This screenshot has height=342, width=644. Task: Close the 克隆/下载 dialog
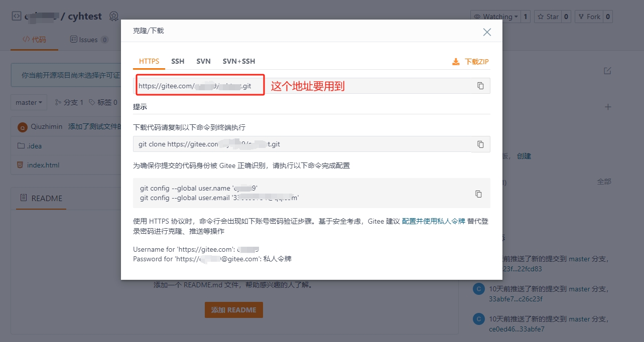click(x=487, y=32)
